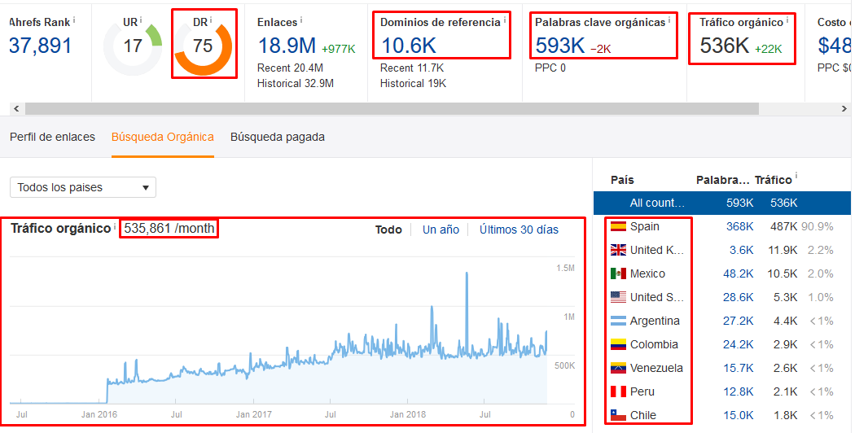This screenshot has height=433, width=868.
Task: Click scrollbar right arrow in metrics bar
Action: (844, 108)
